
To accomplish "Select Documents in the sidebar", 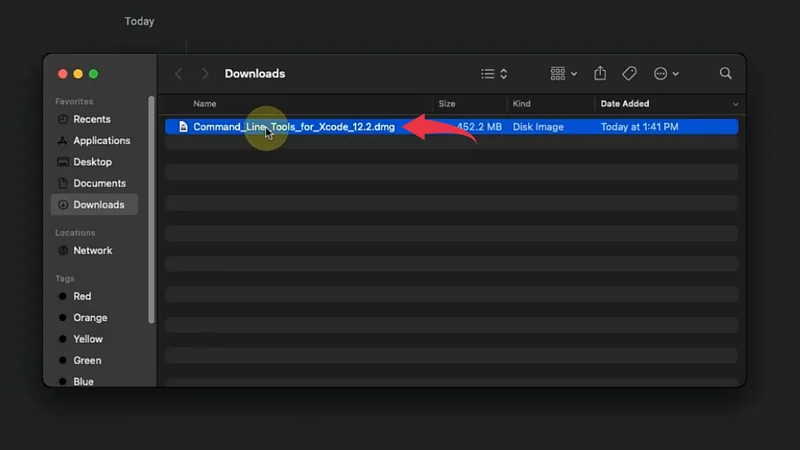I will (99, 183).
